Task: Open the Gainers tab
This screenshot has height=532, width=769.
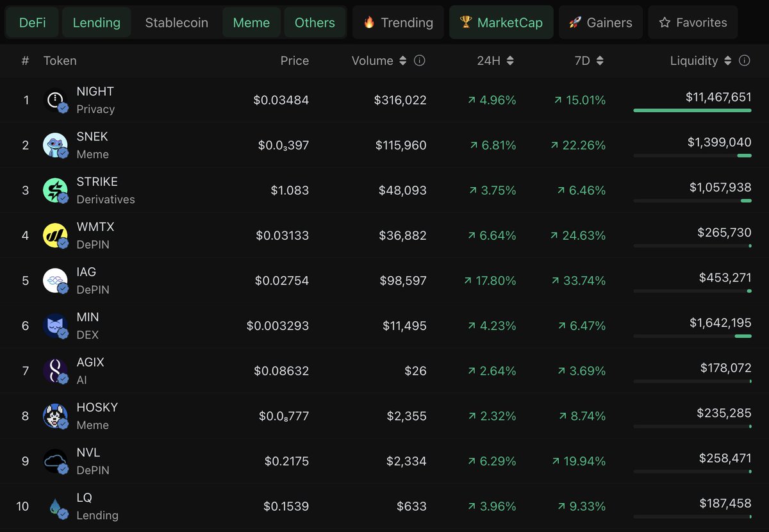Action: click(600, 22)
